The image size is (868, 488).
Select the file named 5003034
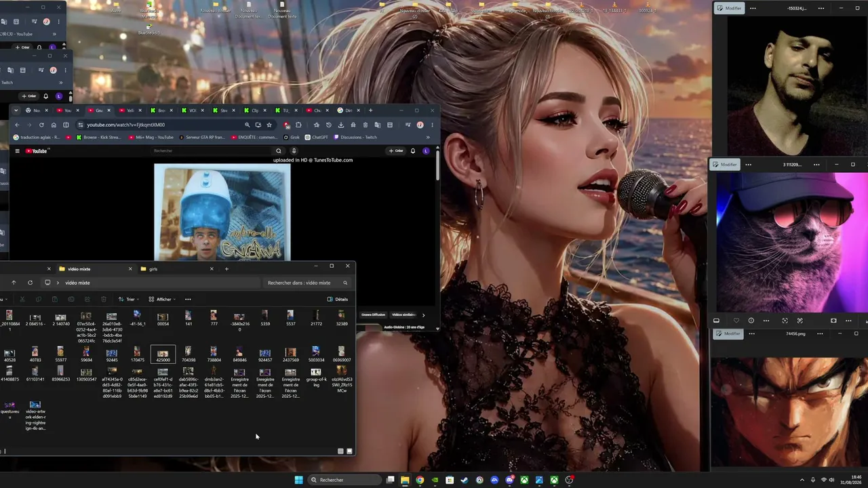click(316, 354)
